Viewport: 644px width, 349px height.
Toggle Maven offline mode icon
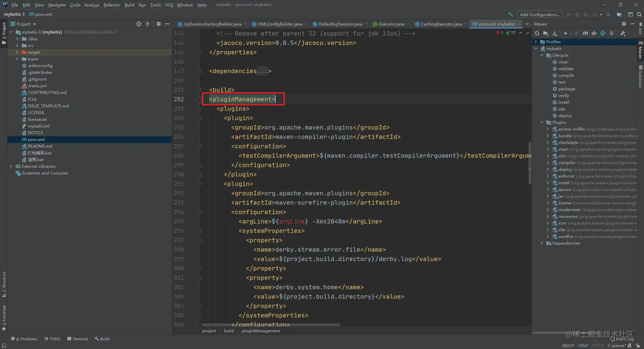[x=594, y=33]
